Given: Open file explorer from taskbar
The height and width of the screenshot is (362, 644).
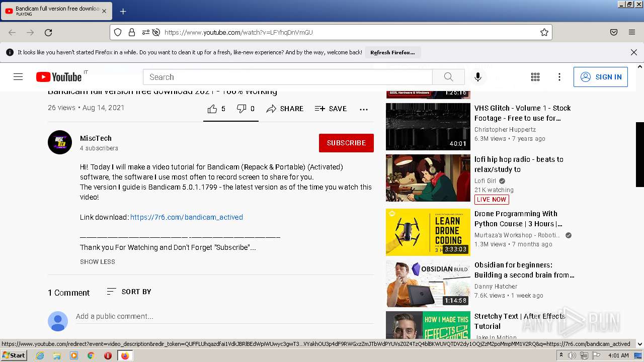Looking at the screenshot, I should click(x=57, y=355).
